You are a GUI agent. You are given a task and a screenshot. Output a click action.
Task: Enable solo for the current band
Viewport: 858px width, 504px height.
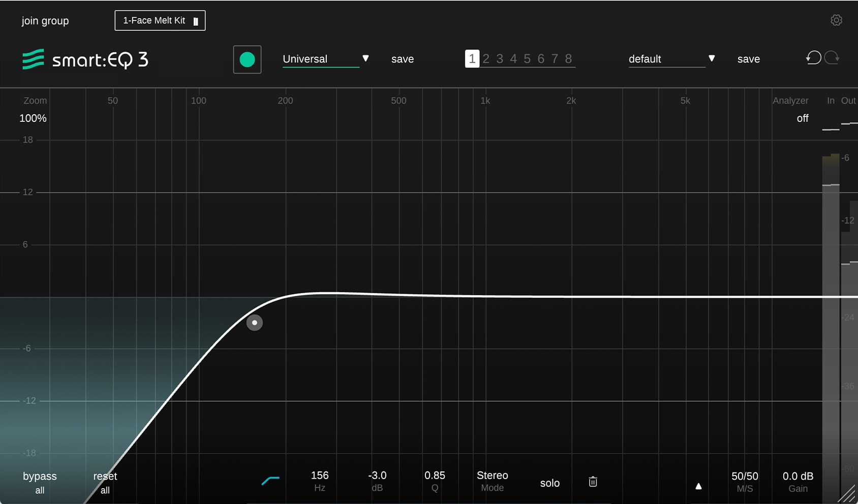549,483
